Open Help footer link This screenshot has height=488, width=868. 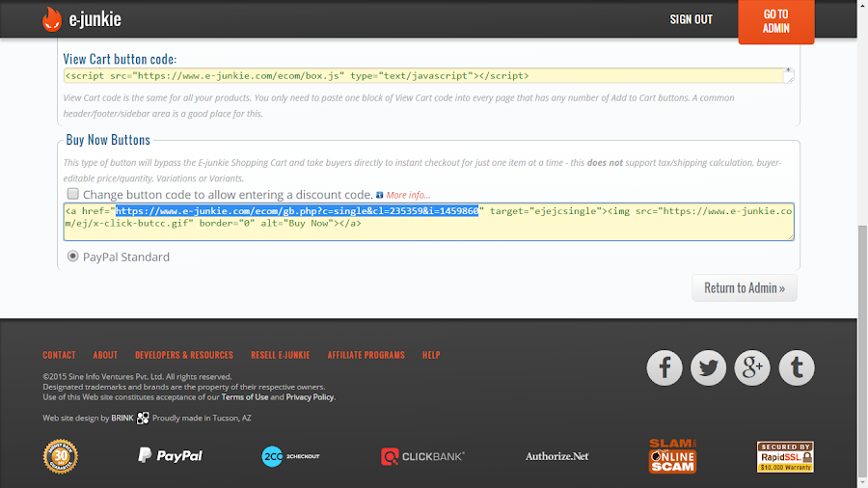click(431, 355)
